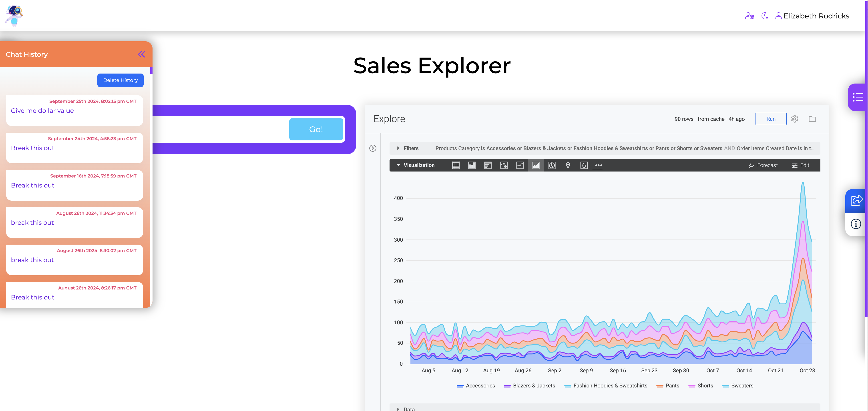This screenshot has width=868, height=411.
Task: Edit visualization settings
Action: point(800,165)
